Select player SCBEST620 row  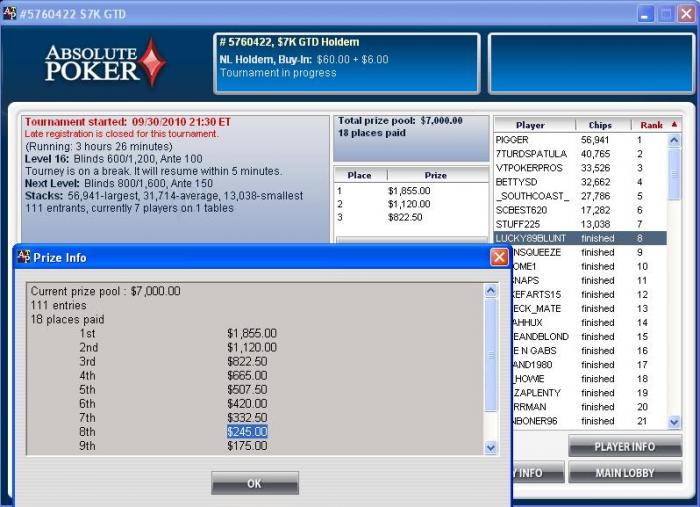(580, 210)
